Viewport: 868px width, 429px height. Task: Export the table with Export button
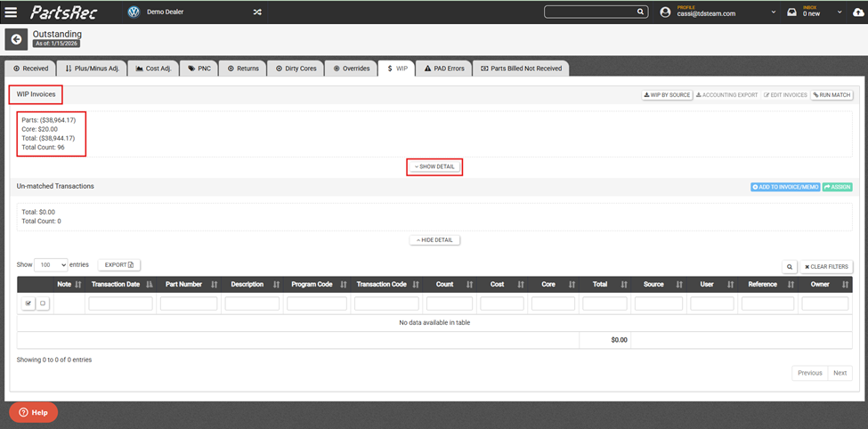[119, 265]
